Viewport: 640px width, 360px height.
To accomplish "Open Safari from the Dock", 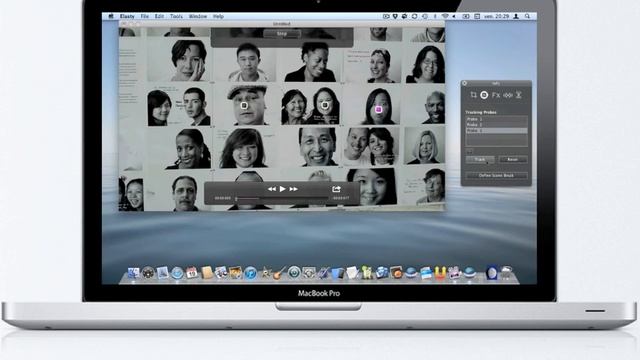I will point(177,273).
